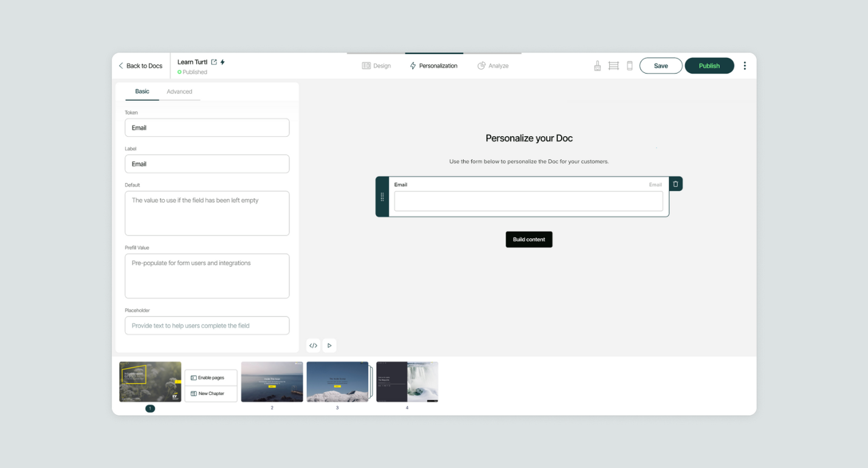This screenshot has width=868, height=468.
Task: Switch to the Advanced tab
Action: coord(179,92)
